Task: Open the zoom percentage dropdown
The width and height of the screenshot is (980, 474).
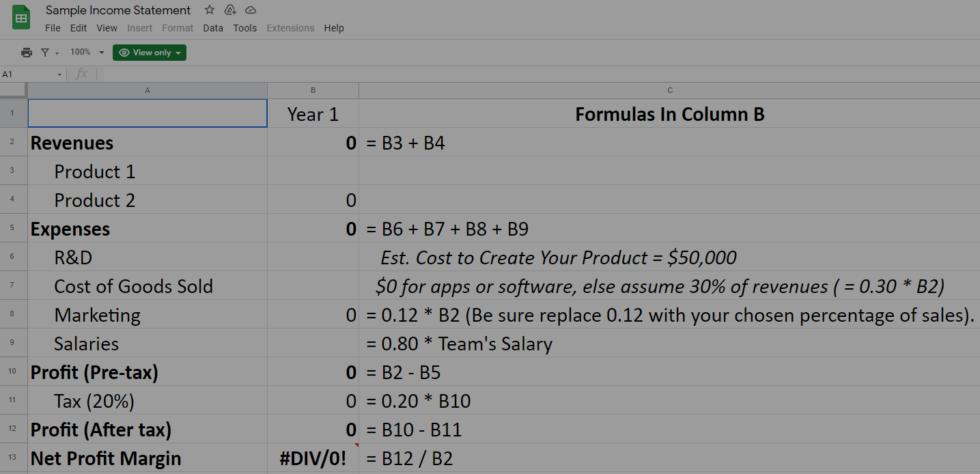Action: click(x=87, y=52)
